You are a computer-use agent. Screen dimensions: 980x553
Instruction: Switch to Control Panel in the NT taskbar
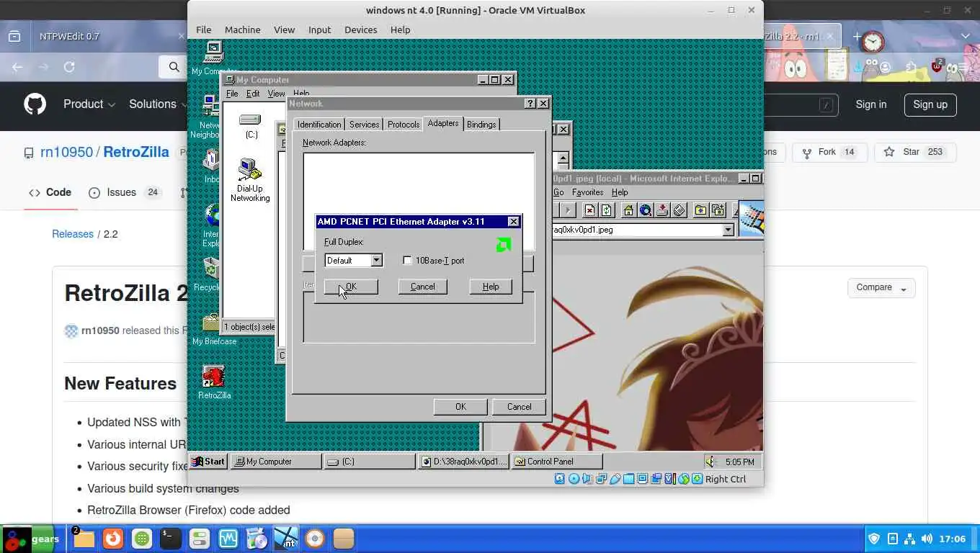[x=556, y=462]
